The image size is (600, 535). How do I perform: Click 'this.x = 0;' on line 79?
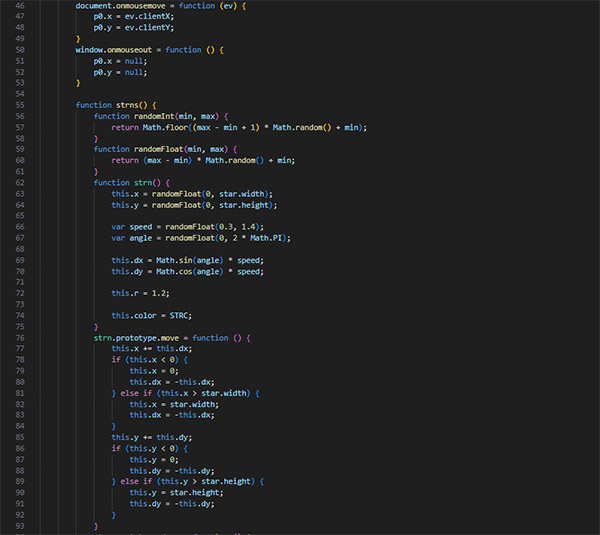pyautogui.click(x=154, y=371)
